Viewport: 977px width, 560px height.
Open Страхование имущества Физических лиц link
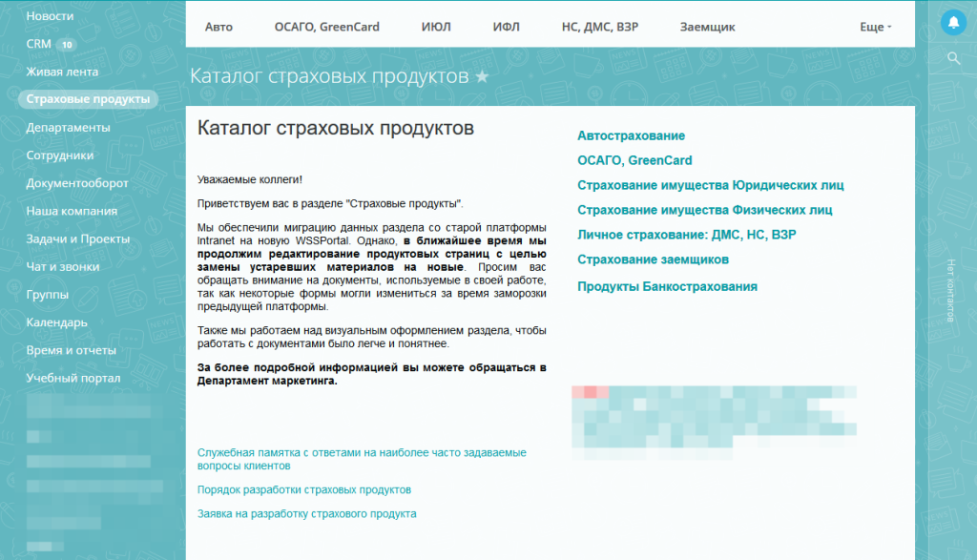coord(704,210)
